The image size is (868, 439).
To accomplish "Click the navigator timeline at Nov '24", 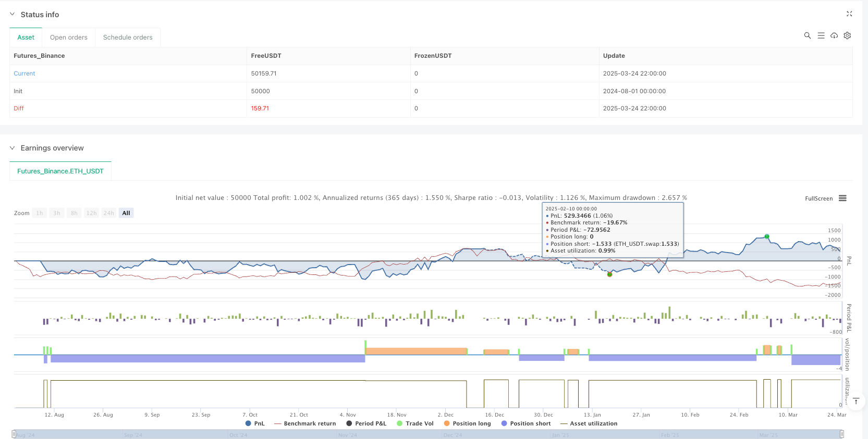I will point(348,435).
